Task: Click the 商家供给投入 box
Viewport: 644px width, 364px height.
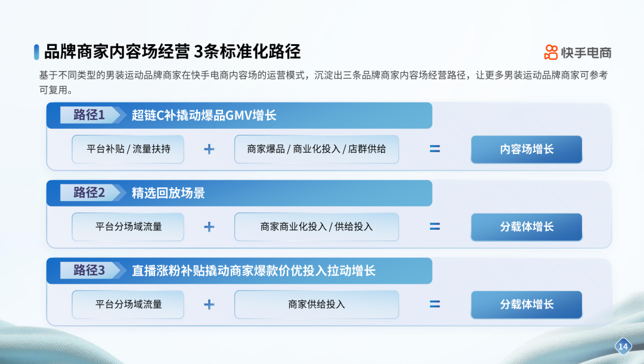Action: point(317,304)
